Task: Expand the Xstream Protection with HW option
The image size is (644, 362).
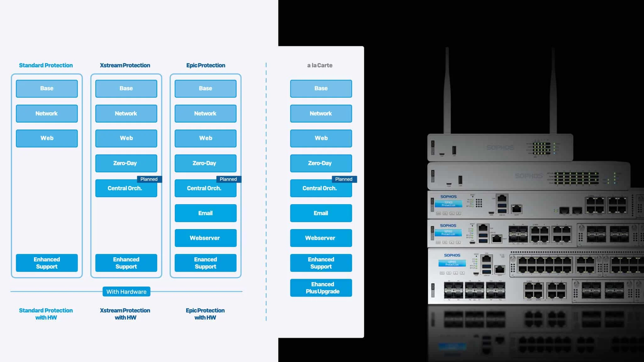Action: 125,313
